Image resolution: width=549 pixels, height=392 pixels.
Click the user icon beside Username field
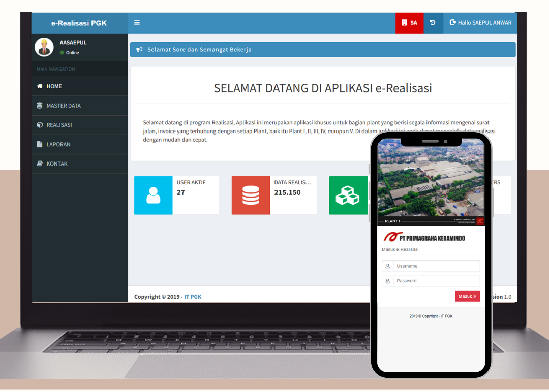387,266
